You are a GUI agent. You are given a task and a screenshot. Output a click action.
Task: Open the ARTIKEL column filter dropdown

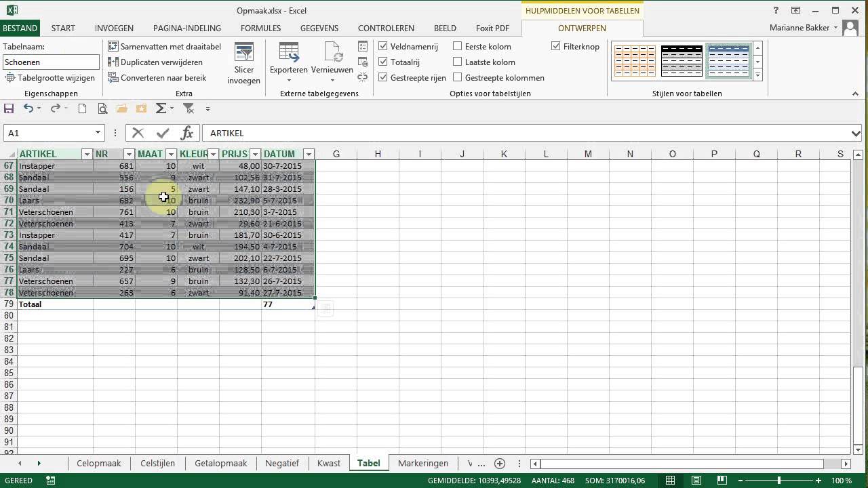pos(87,155)
